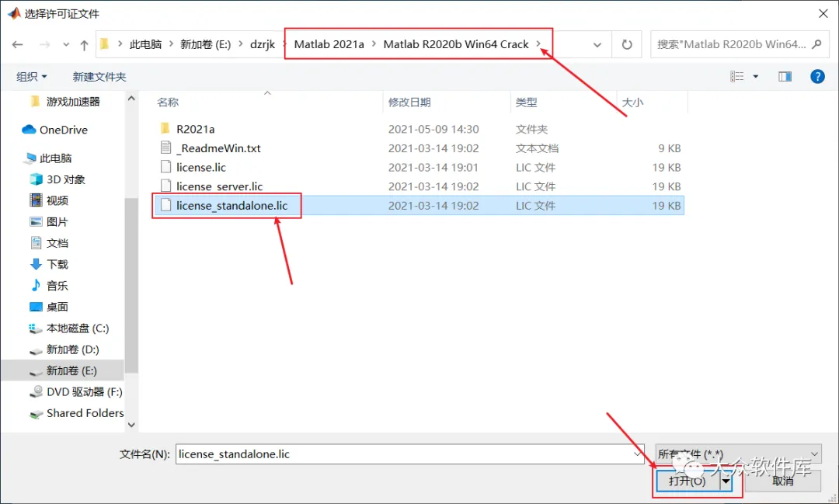Click the license_standalone.lic file icon
Image resolution: width=839 pixels, height=504 pixels.
(166, 205)
